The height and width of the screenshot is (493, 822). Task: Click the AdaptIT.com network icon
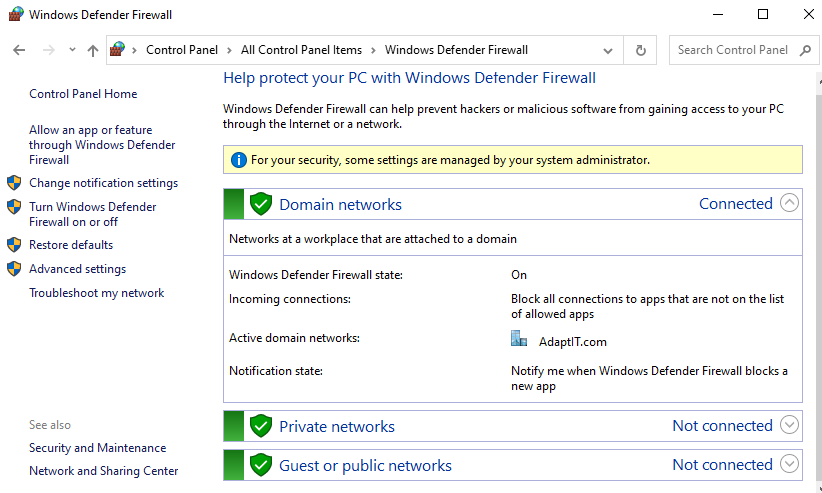coord(519,339)
